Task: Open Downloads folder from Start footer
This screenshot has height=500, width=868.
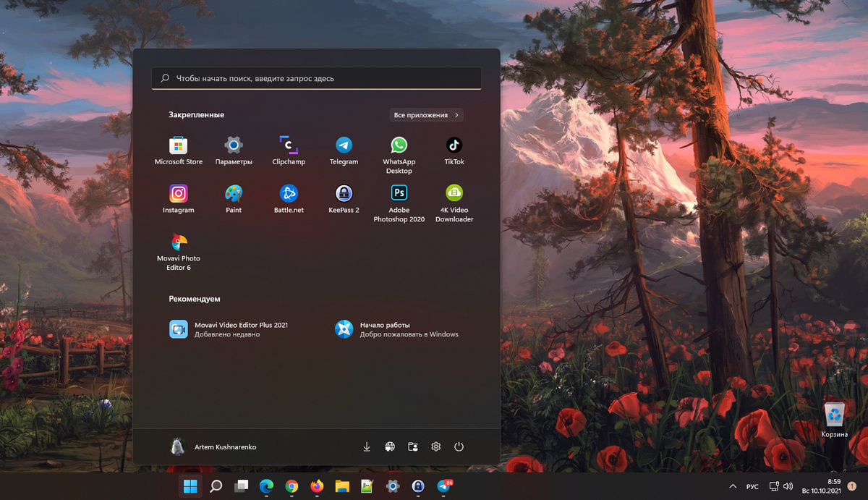Action: [x=367, y=447]
